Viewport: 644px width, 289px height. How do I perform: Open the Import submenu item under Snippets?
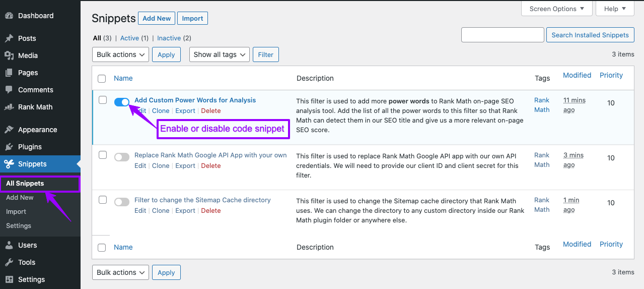16,212
